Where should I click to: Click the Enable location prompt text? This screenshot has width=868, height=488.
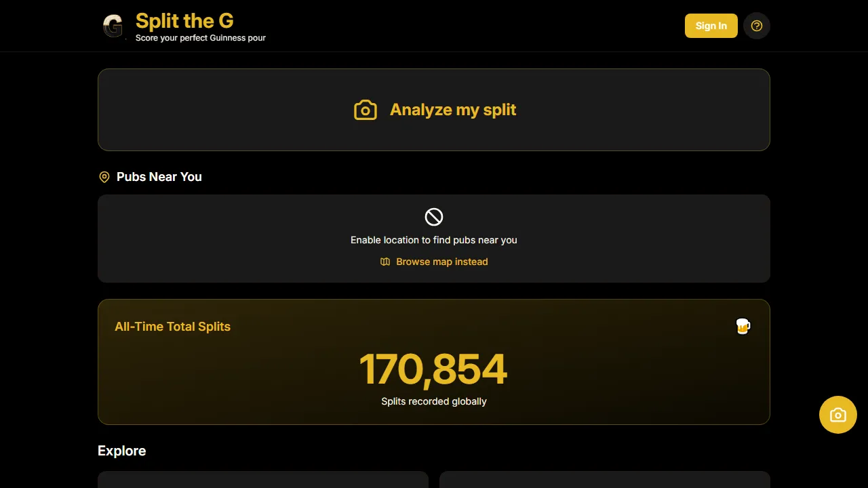pos(434,240)
